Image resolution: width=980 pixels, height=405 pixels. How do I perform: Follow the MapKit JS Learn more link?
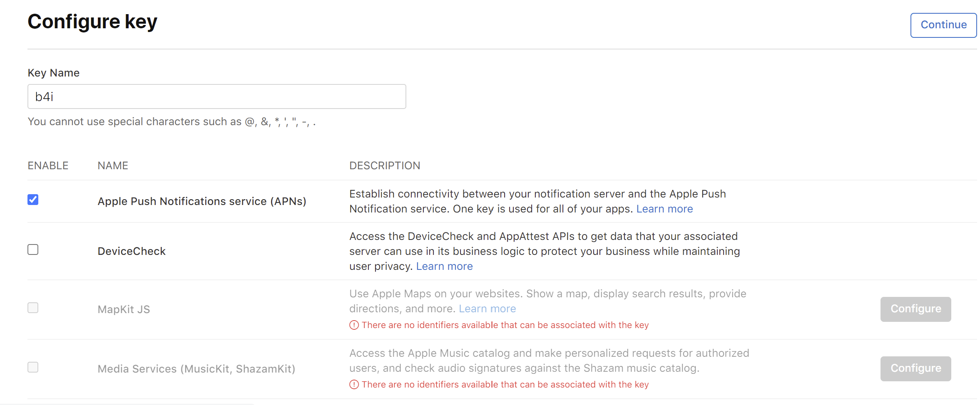pyautogui.click(x=487, y=309)
